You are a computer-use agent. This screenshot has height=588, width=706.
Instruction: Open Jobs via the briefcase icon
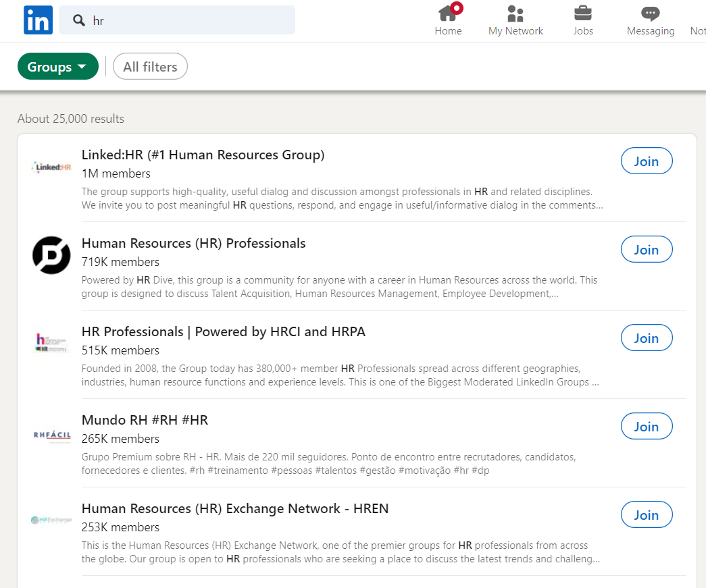(x=583, y=13)
